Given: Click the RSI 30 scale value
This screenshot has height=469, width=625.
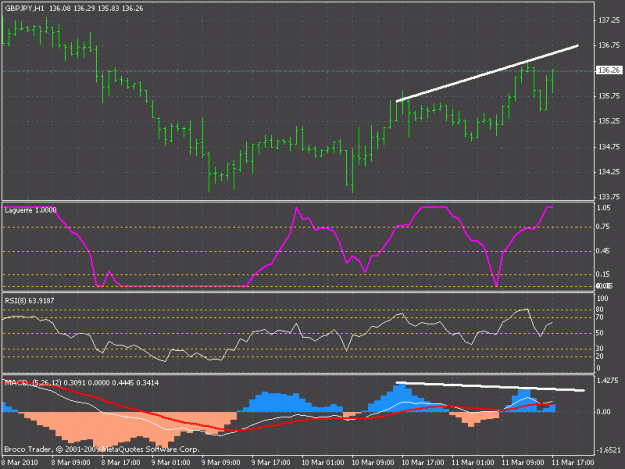Looking at the screenshot, I should [x=599, y=348].
